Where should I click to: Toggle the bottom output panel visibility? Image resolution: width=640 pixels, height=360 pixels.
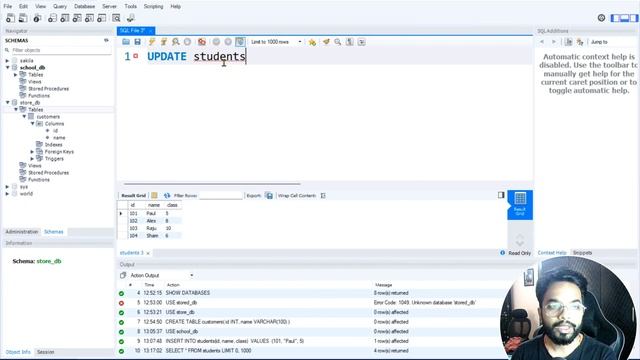click(624, 18)
